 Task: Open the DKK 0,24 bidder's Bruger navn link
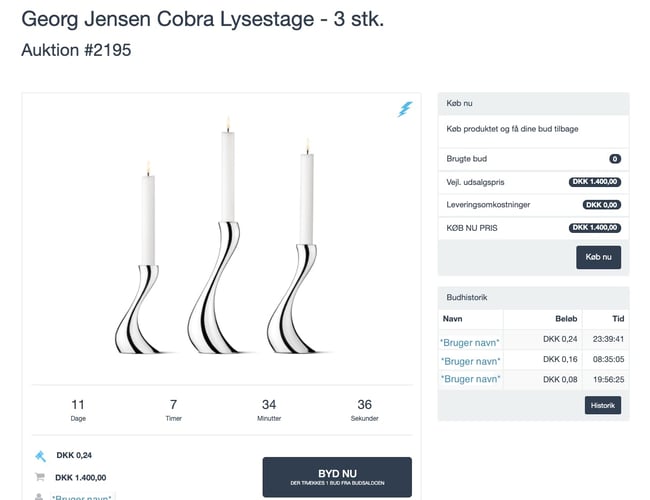[470, 342]
